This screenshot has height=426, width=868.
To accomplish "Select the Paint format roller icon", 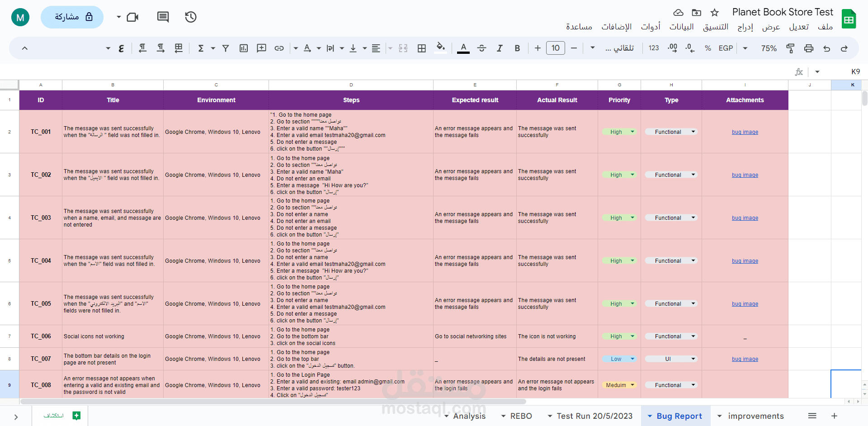I will (790, 48).
